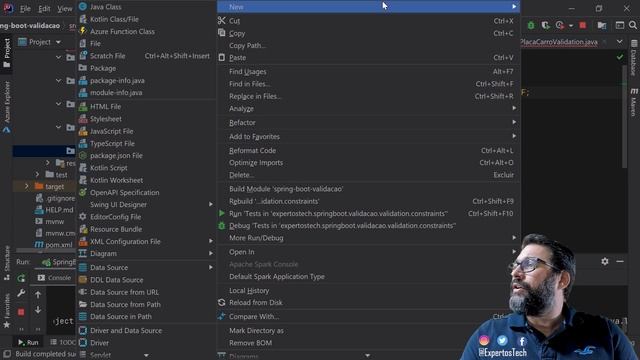This screenshot has height=360, width=640.
Task: Click the red Stop icon in Run panel
Action: point(21,312)
